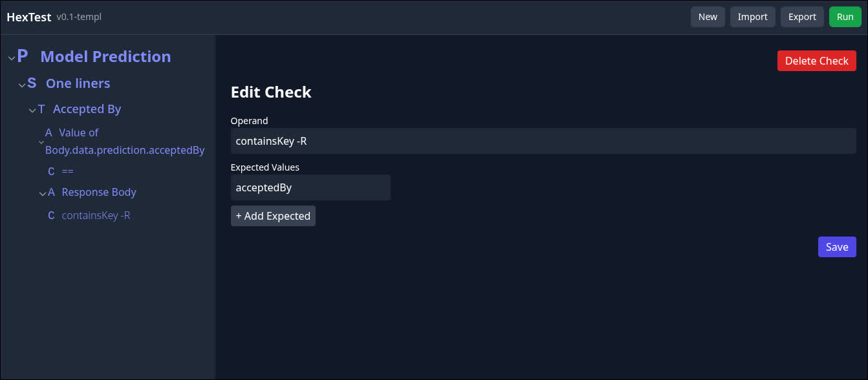Click the P icon beside Model Prediction
This screenshot has width=868, height=380.
(23, 56)
